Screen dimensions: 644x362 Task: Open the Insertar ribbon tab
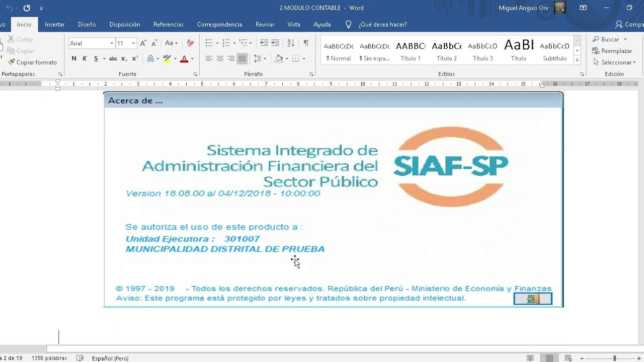pos(55,24)
